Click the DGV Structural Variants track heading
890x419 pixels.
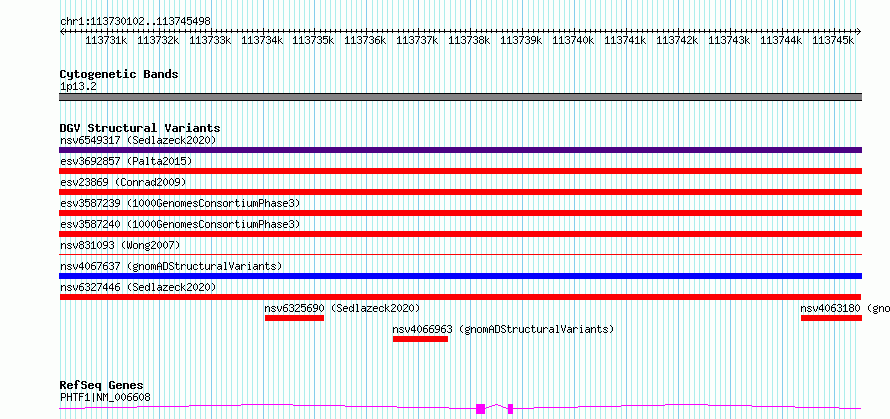point(140,128)
